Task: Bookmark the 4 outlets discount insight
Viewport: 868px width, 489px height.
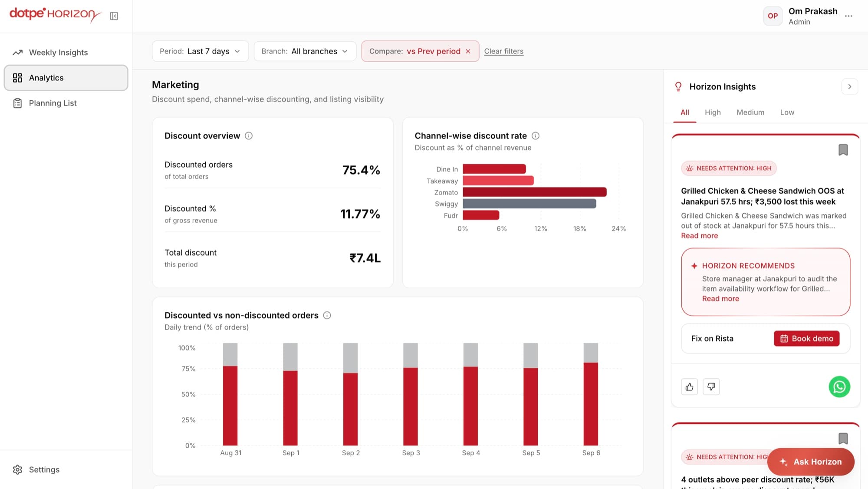Action: pyautogui.click(x=843, y=439)
